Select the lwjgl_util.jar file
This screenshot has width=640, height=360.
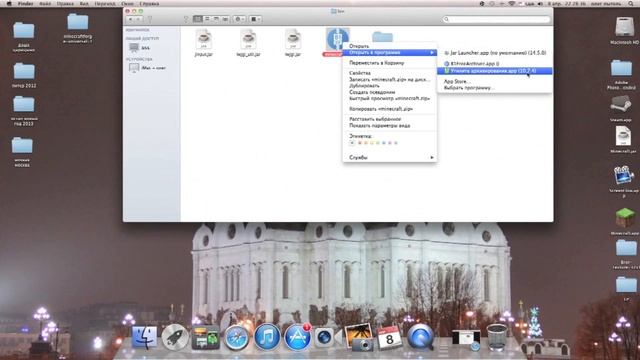248,40
